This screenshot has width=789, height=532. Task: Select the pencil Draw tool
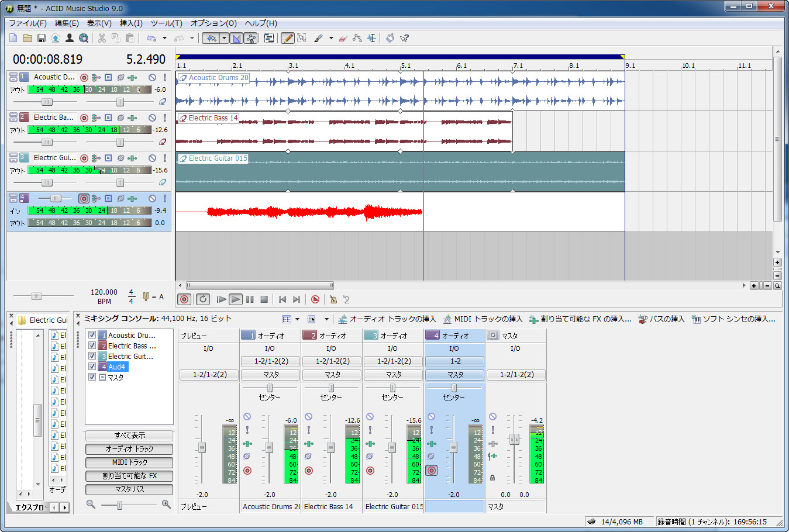288,38
